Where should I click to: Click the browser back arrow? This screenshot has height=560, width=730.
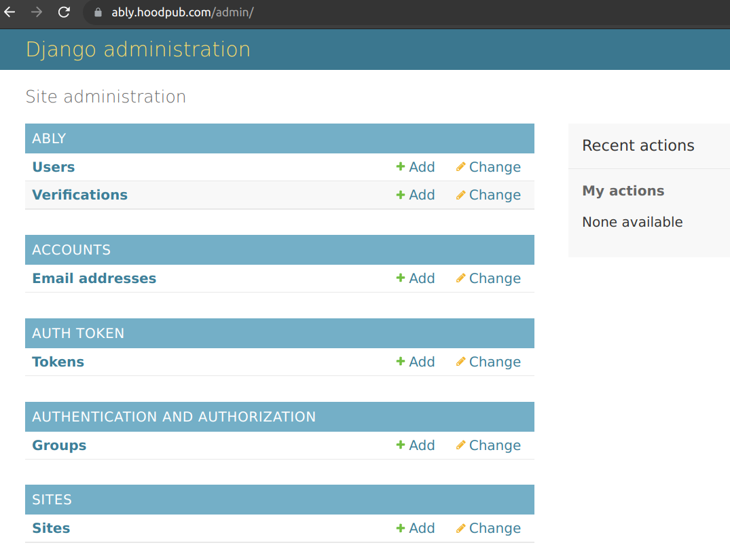tap(10, 12)
